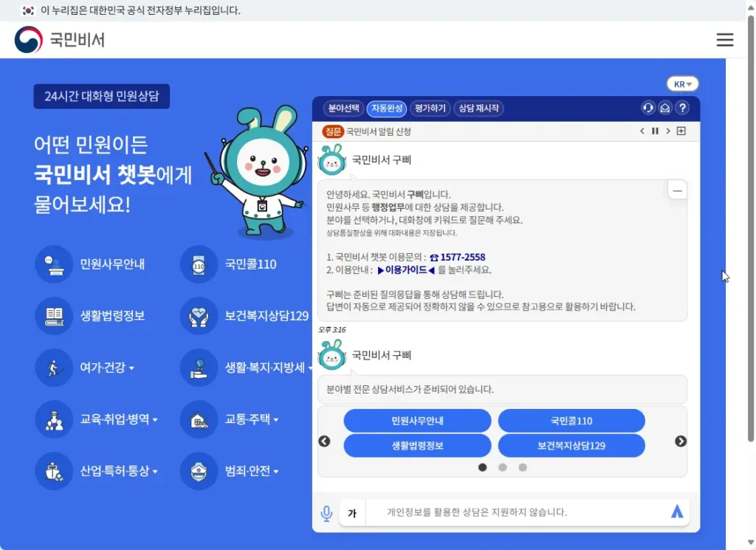
Task: Open the KR language dropdown
Action: (x=682, y=84)
